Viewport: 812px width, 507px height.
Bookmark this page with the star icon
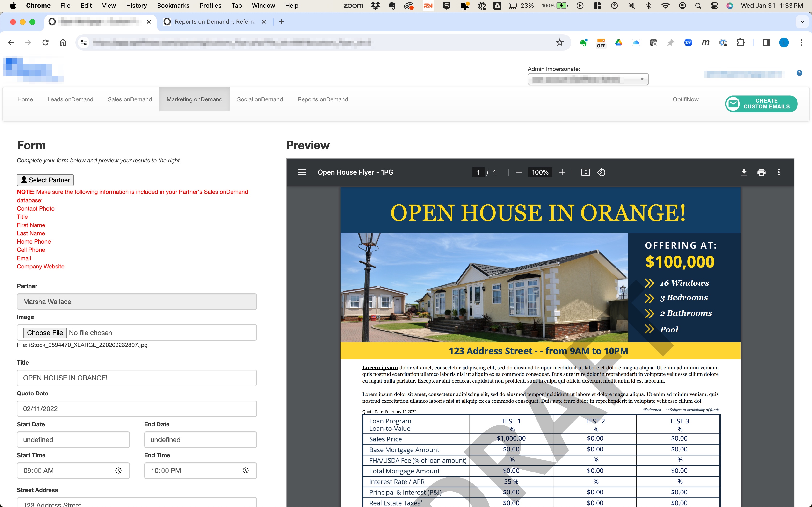click(x=559, y=42)
